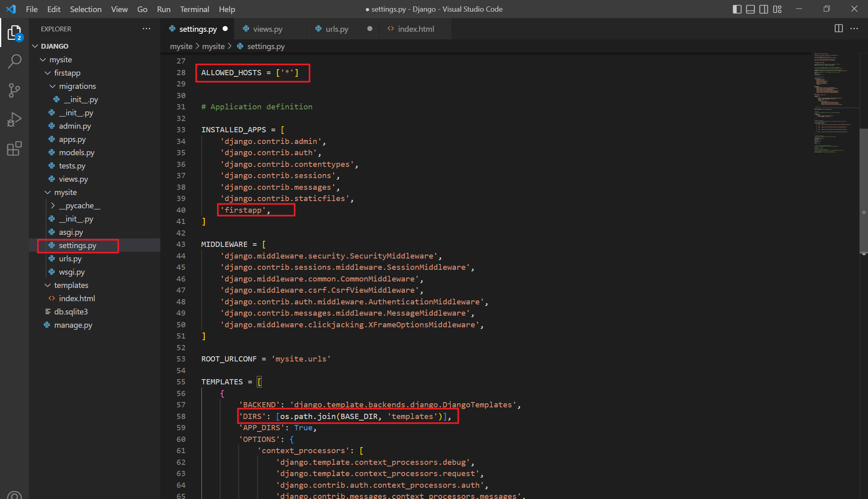Toggle primary side bar visibility
This screenshot has height=499, width=868.
pos(737,9)
